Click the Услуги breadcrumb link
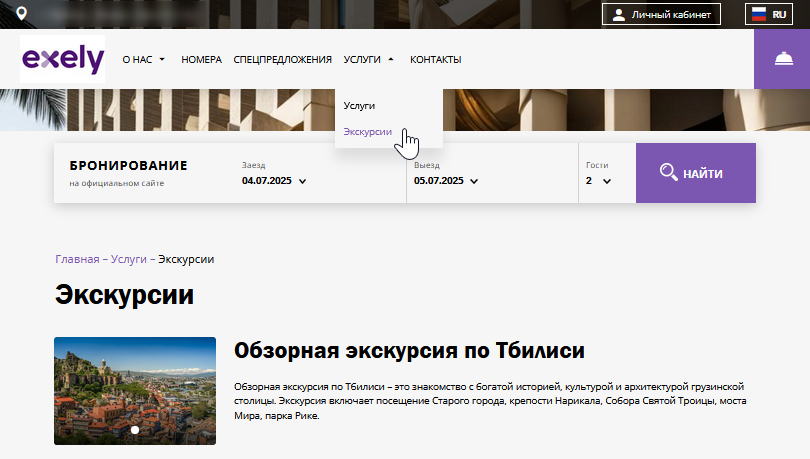The width and height of the screenshot is (810, 459). point(129,259)
